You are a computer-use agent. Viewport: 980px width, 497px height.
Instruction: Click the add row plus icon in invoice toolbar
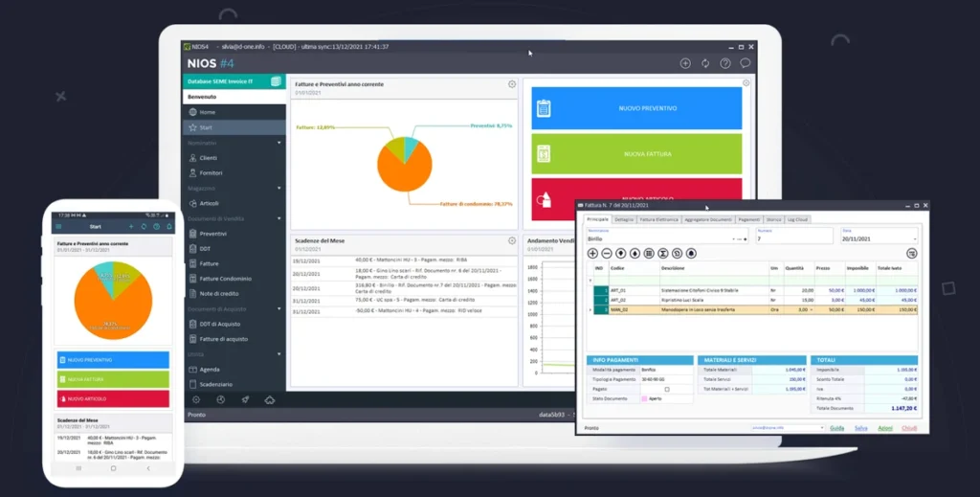tap(592, 253)
